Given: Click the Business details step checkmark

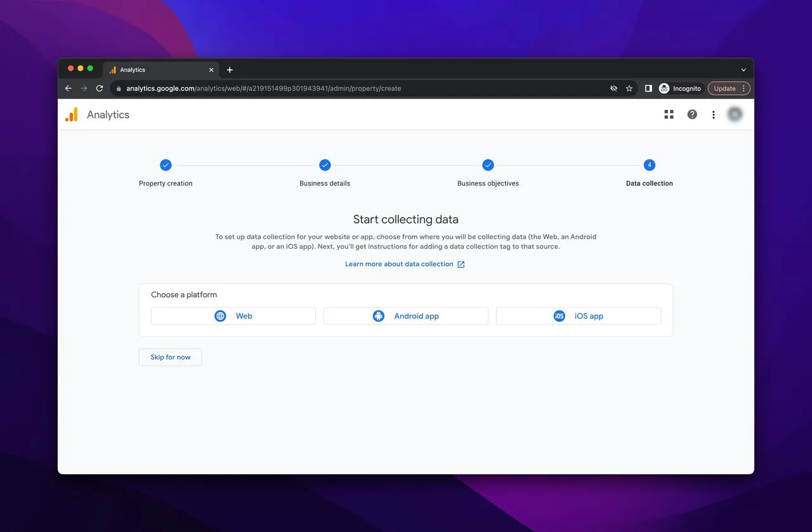Looking at the screenshot, I should coord(325,165).
